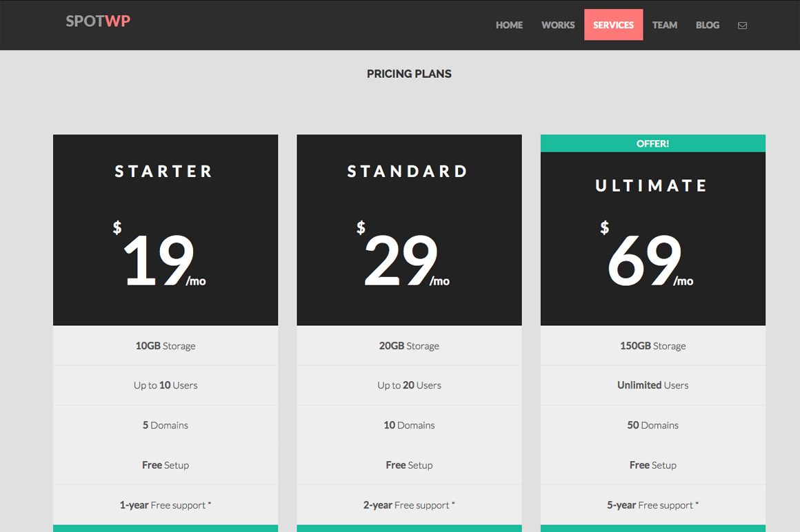Image resolution: width=800 pixels, height=532 pixels.
Task: Click the envelope contact icon in navbar
Action: [742, 25]
